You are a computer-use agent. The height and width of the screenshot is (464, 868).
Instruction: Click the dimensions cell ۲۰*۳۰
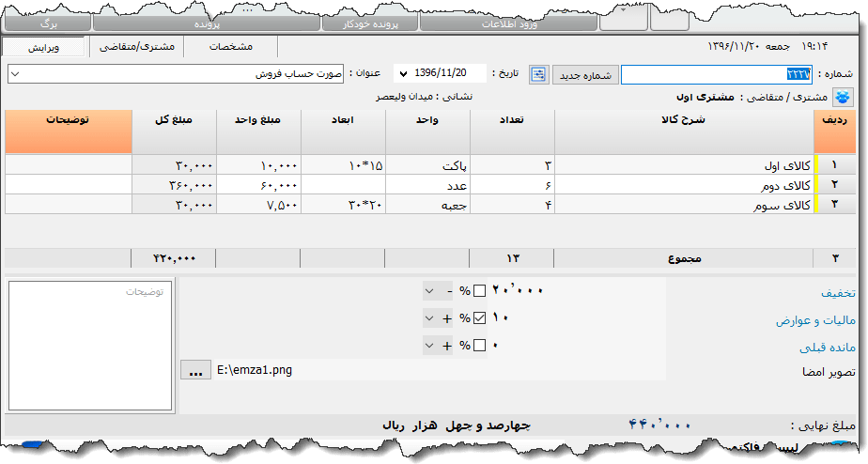pos(343,205)
